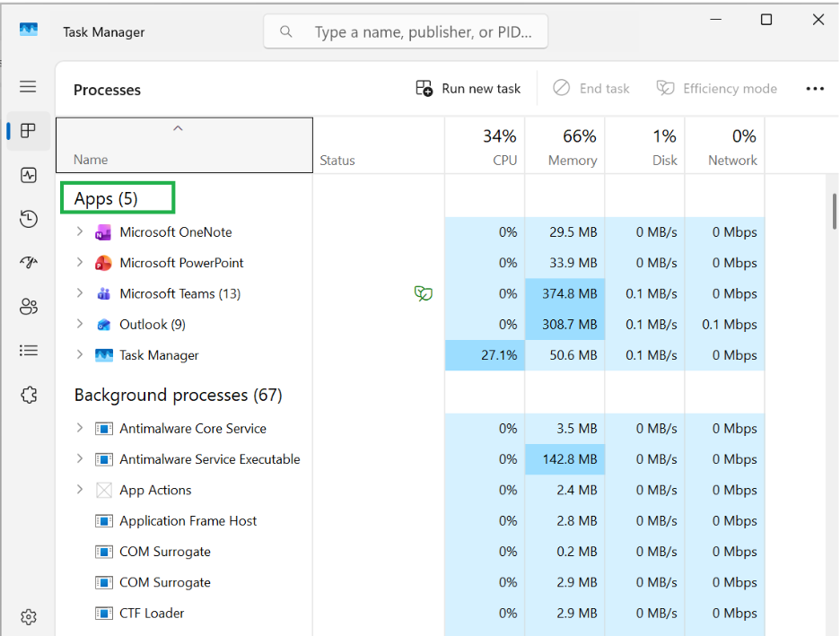Open the Services page puzzle icon
840x636 pixels.
tap(29, 395)
